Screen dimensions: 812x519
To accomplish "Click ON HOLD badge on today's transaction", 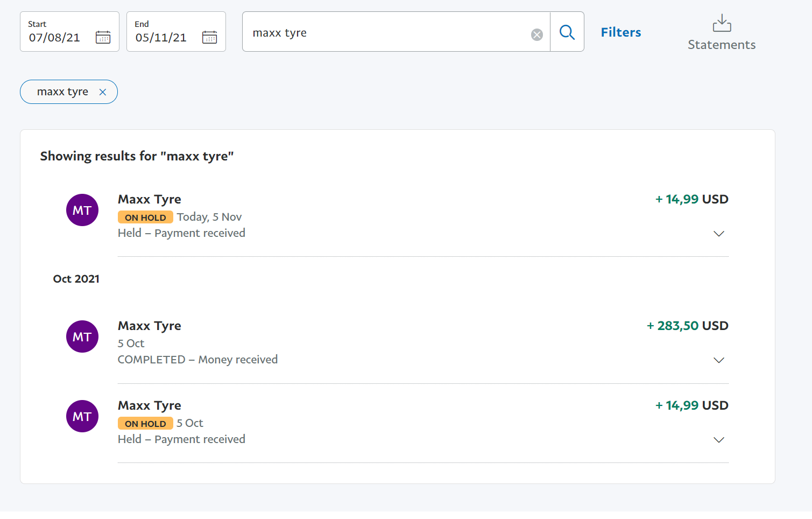I will 145,217.
